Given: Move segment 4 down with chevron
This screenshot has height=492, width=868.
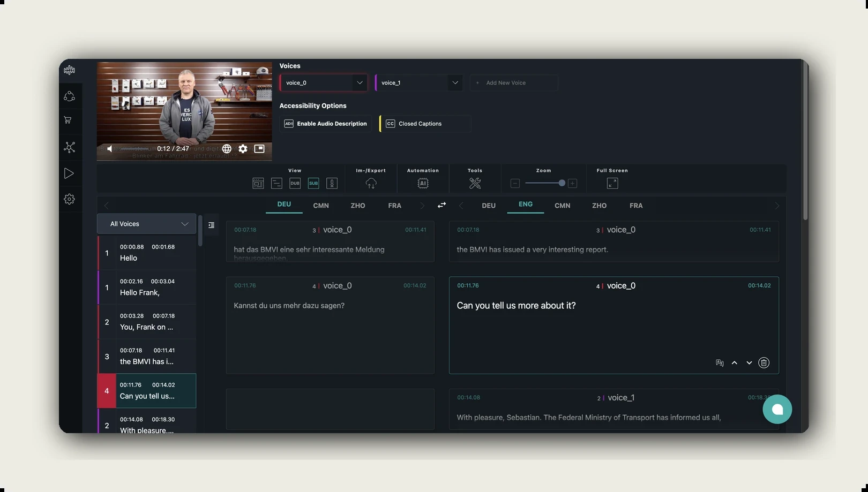Looking at the screenshot, I should click(749, 363).
